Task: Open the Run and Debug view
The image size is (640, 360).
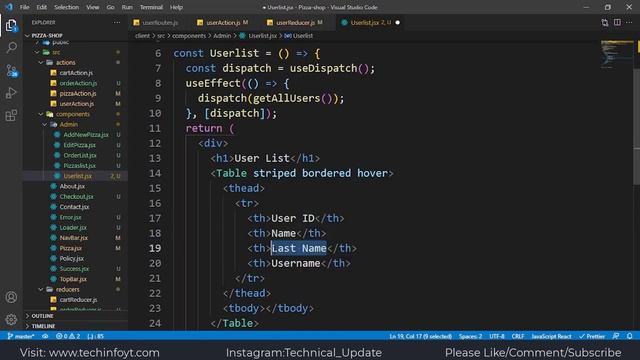Action: point(11,93)
